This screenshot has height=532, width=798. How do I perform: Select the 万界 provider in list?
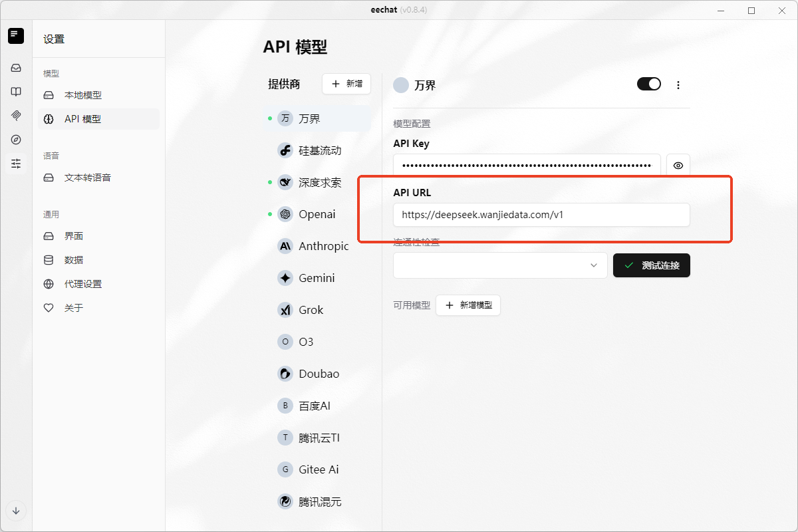[318, 118]
